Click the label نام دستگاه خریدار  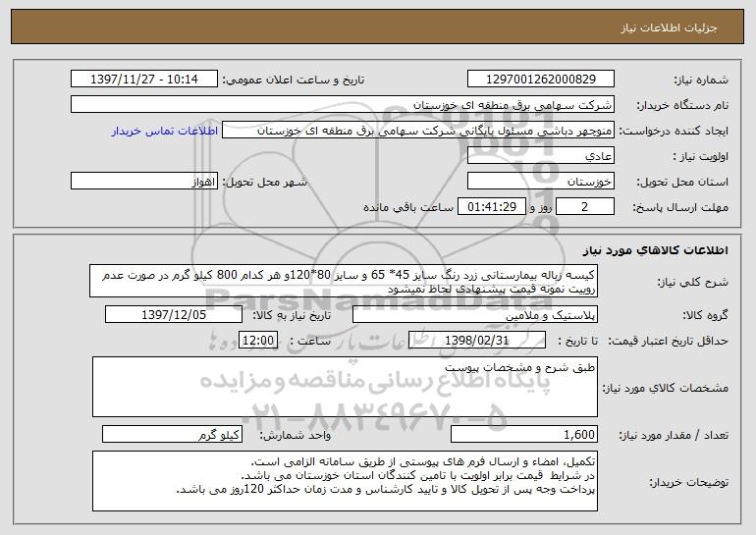682,105
